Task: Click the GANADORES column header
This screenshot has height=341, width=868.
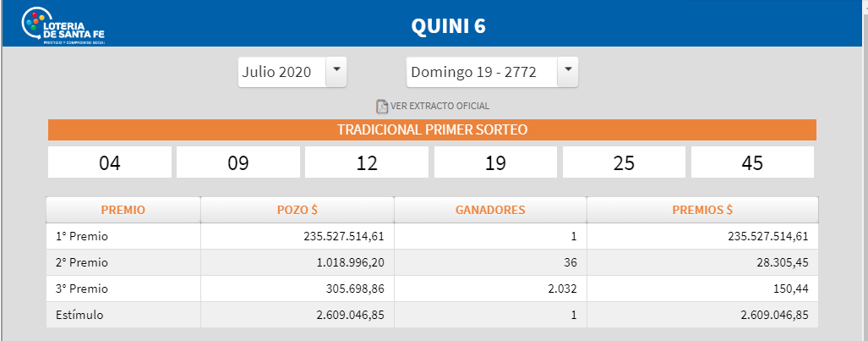Action: coord(490,209)
